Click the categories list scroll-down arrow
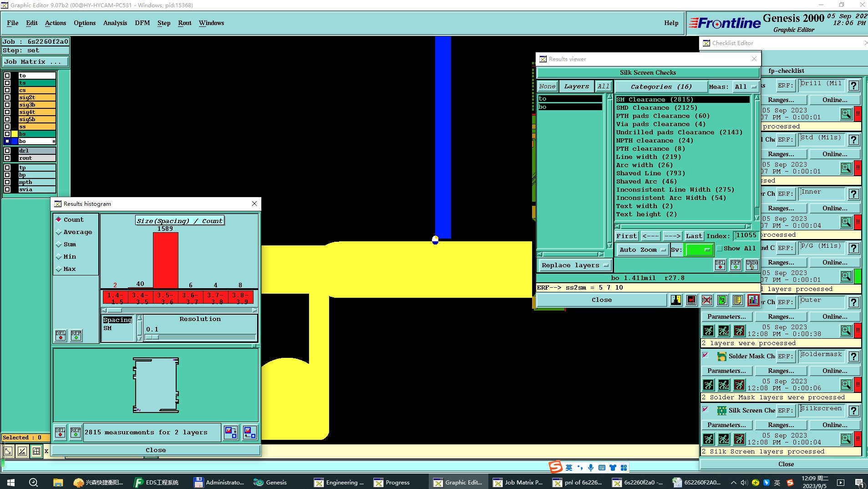Image resolution: width=868 pixels, height=489 pixels. click(757, 218)
